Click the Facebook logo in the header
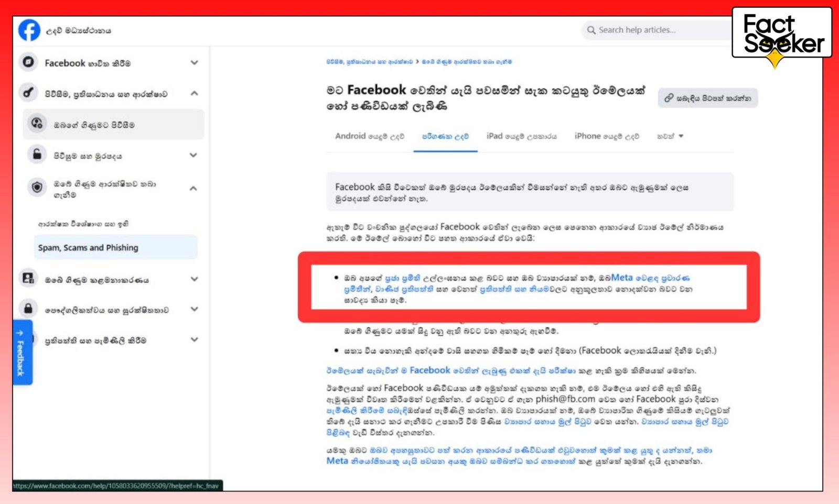 pos(29,30)
